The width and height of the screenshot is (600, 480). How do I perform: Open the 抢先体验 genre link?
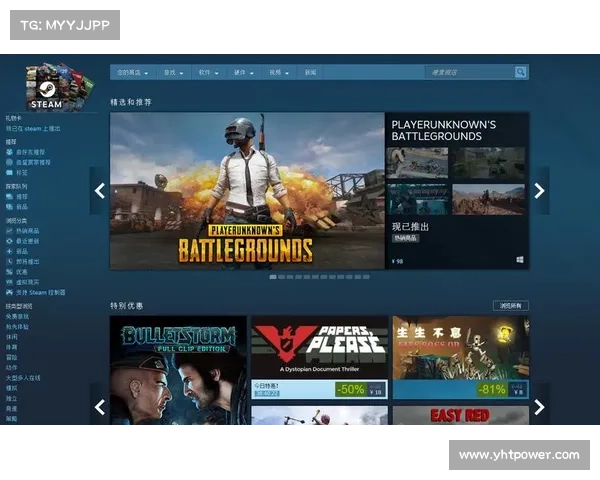coord(17,327)
